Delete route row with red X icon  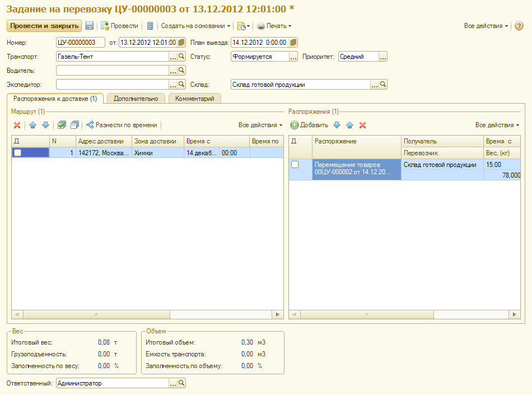point(17,125)
